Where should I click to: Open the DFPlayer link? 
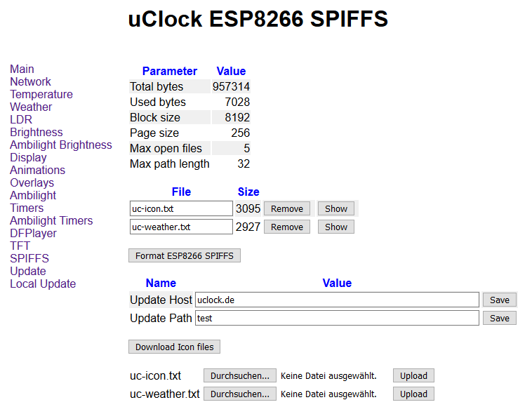(x=33, y=233)
